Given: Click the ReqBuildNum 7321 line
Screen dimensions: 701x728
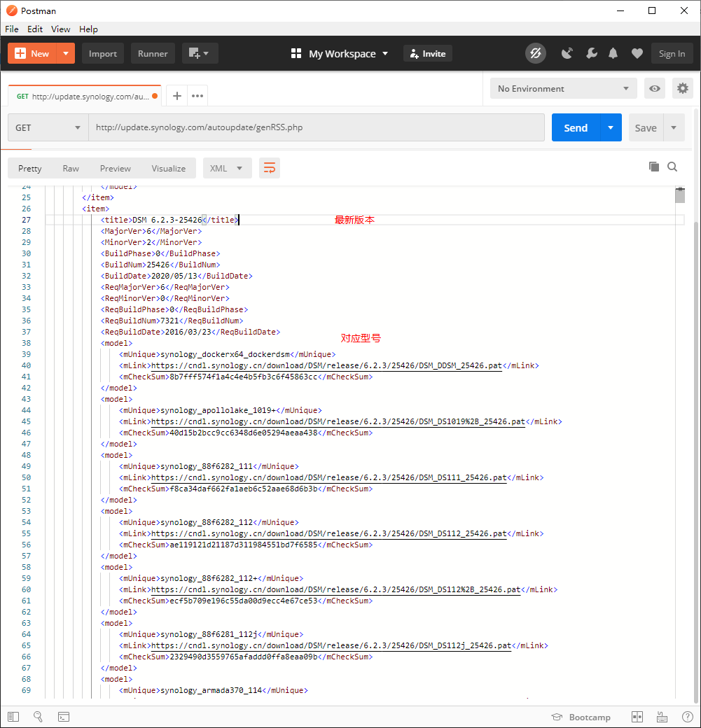Looking at the screenshot, I should pyautogui.click(x=172, y=321).
